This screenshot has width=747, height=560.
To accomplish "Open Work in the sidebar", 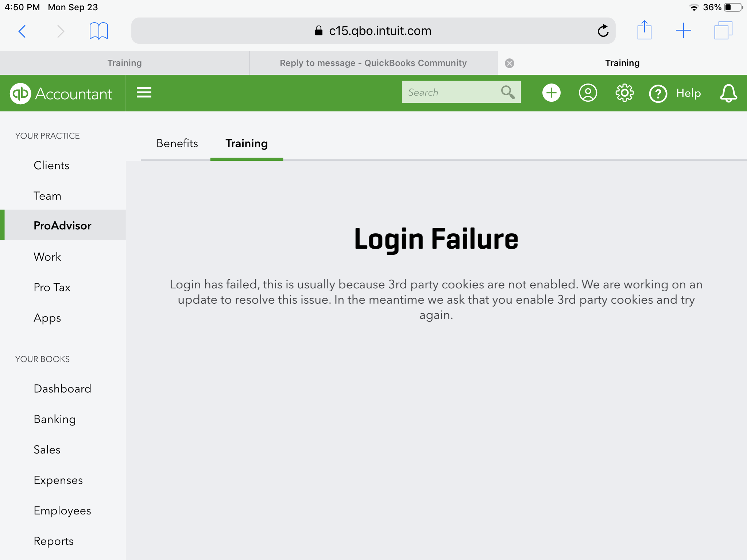I will point(47,257).
